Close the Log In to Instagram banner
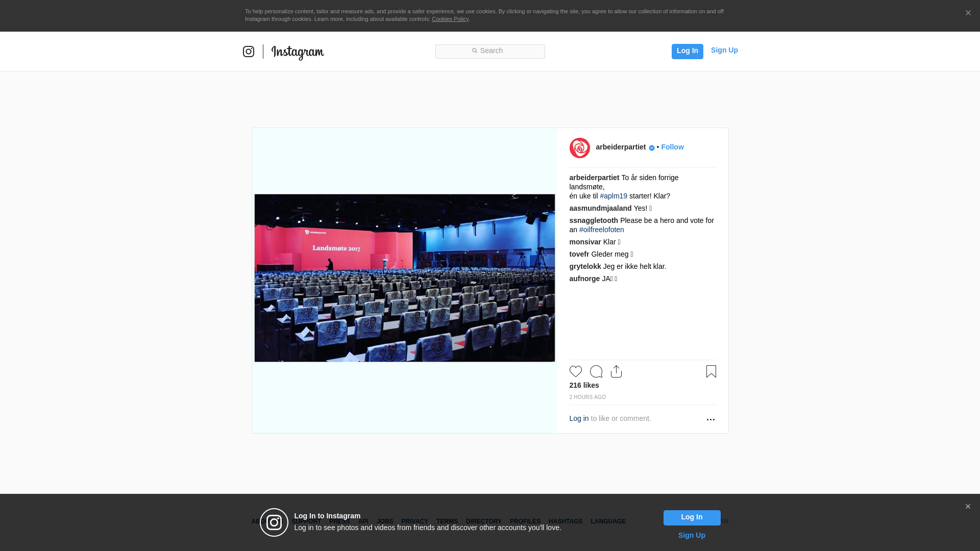 [x=968, y=507]
